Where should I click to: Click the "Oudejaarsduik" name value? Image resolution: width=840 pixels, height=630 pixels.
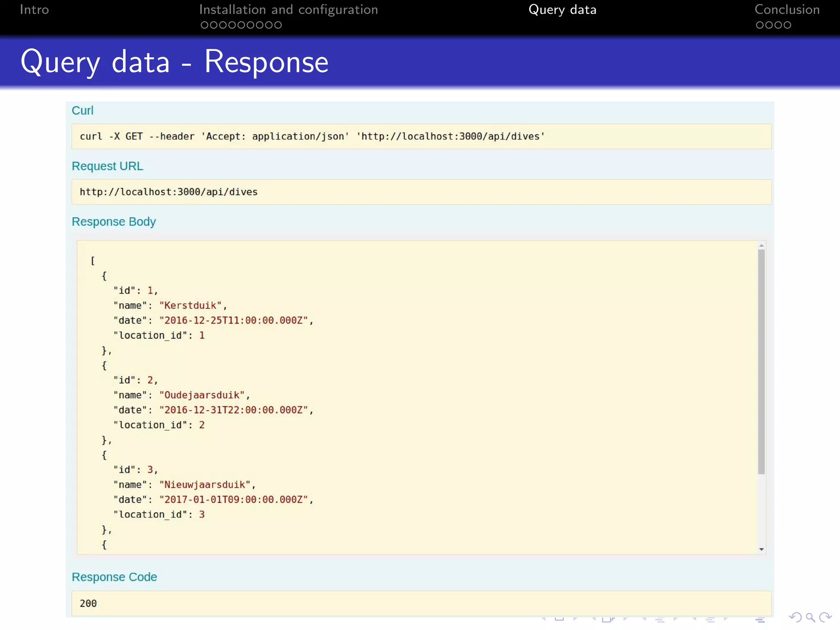(x=202, y=395)
